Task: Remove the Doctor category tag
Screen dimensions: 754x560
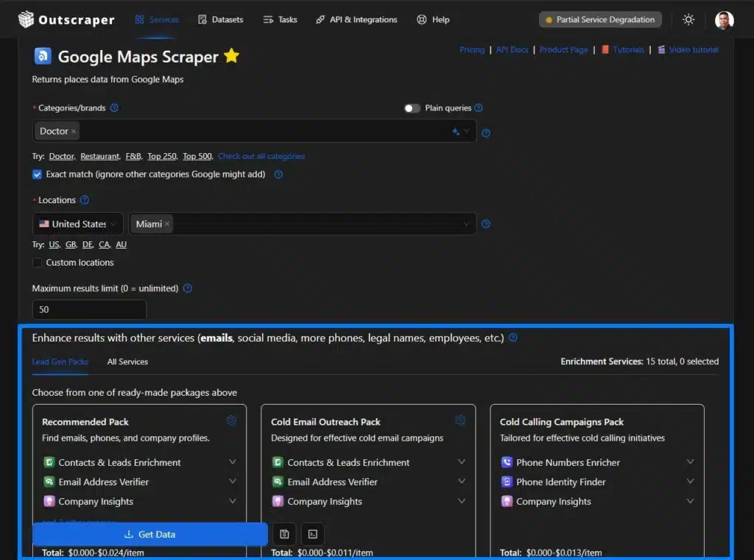Action: click(x=74, y=131)
